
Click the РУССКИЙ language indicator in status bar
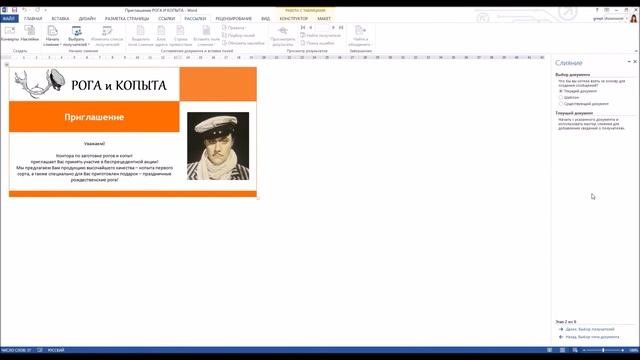click(x=56, y=350)
